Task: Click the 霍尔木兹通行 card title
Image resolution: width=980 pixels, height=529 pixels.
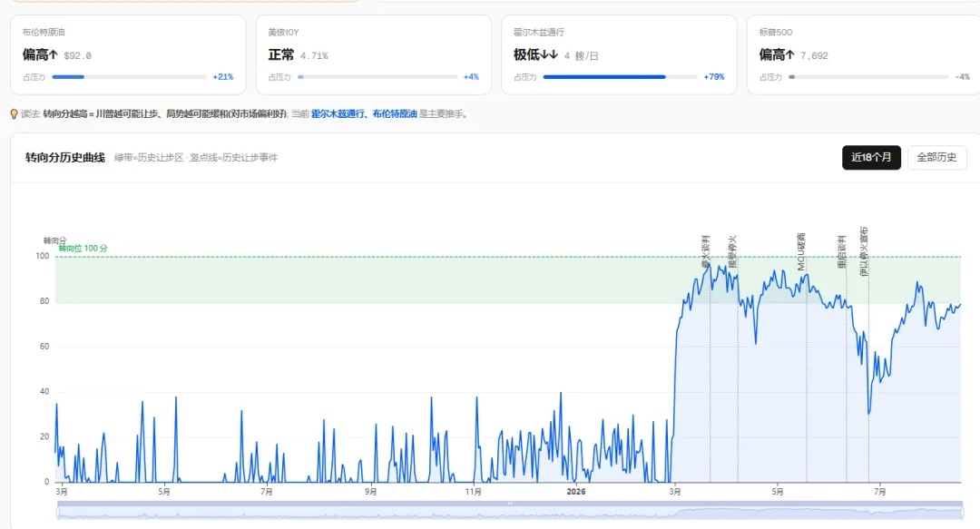Action: (x=539, y=32)
